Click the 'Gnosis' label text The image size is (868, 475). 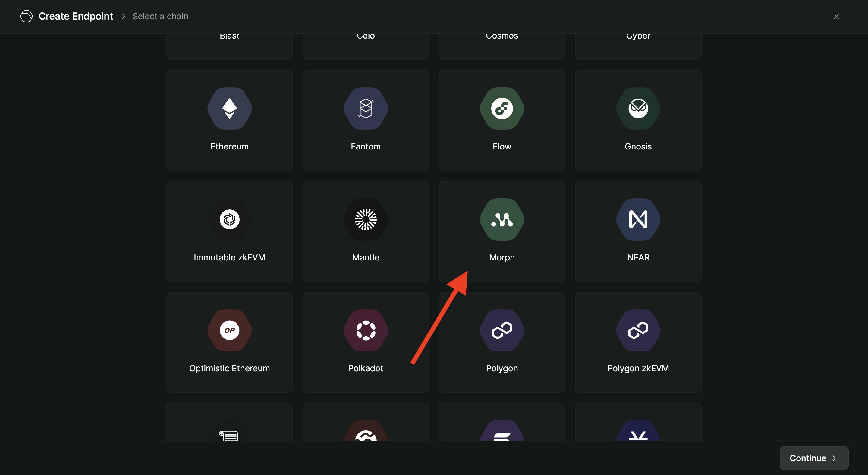(638, 146)
